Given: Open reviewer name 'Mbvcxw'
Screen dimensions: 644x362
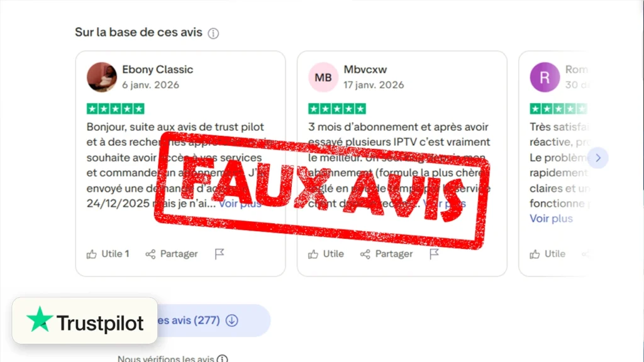Looking at the screenshot, I should coord(365,69).
